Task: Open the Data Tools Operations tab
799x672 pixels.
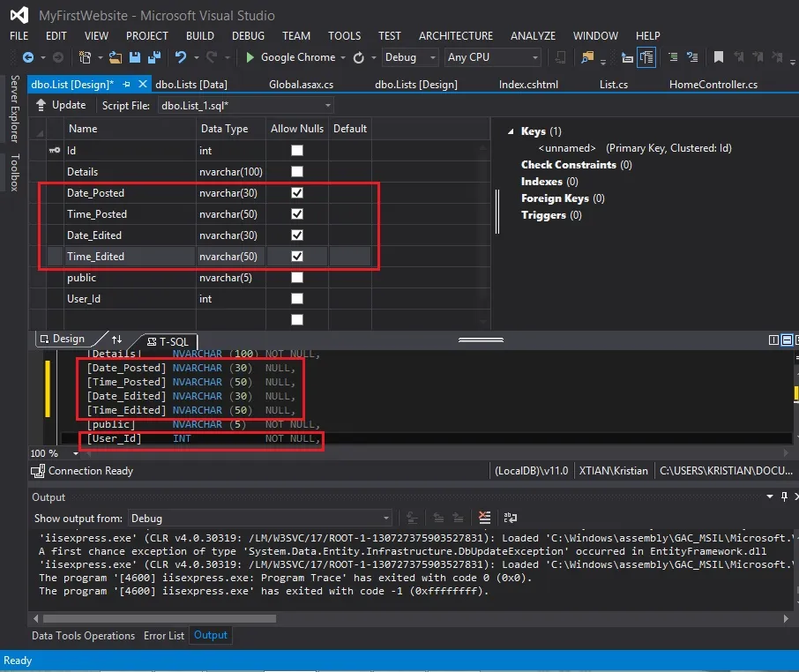Action: (84, 636)
